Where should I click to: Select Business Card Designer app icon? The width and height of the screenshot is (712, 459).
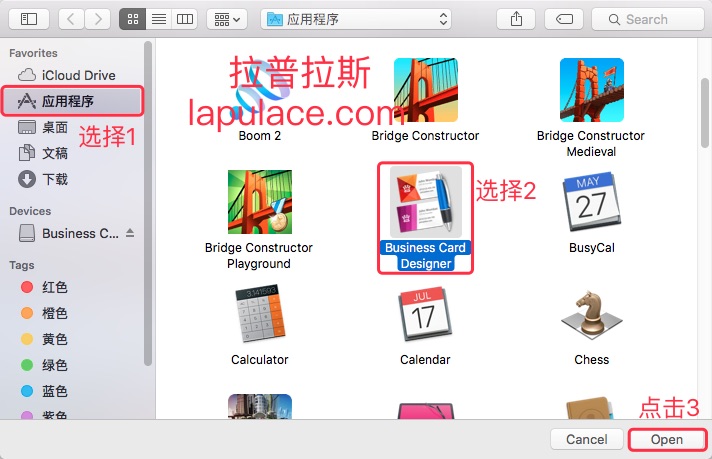coord(425,202)
